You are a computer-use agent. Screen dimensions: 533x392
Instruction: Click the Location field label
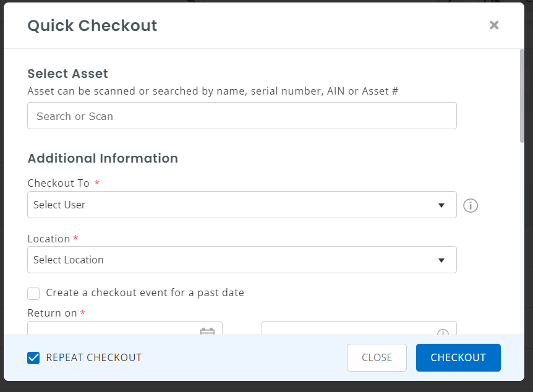(49, 239)
